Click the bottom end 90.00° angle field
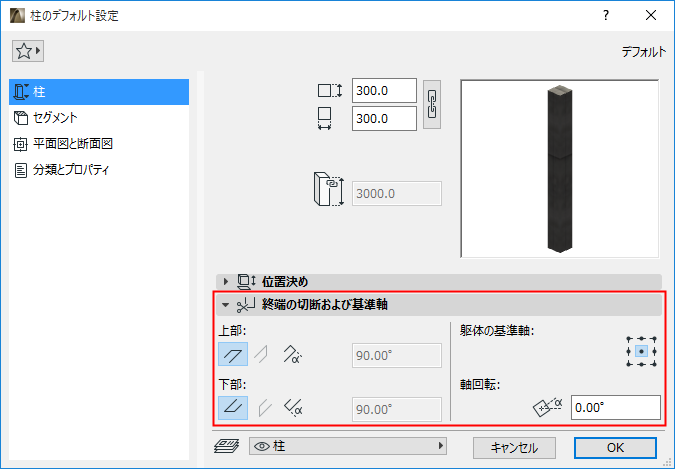Viewport: 675px width, 469px height. pyautogui.click(x=396, y=409)
